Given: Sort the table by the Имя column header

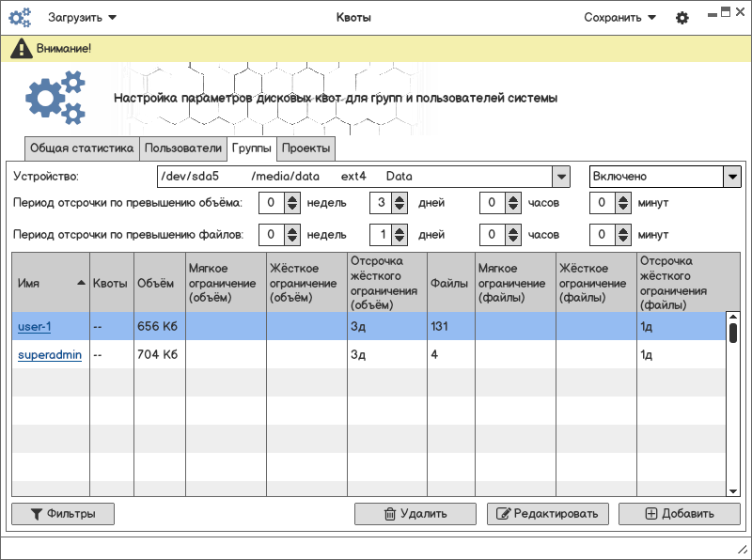Looking at the screenshot, I should coord(51,283).
